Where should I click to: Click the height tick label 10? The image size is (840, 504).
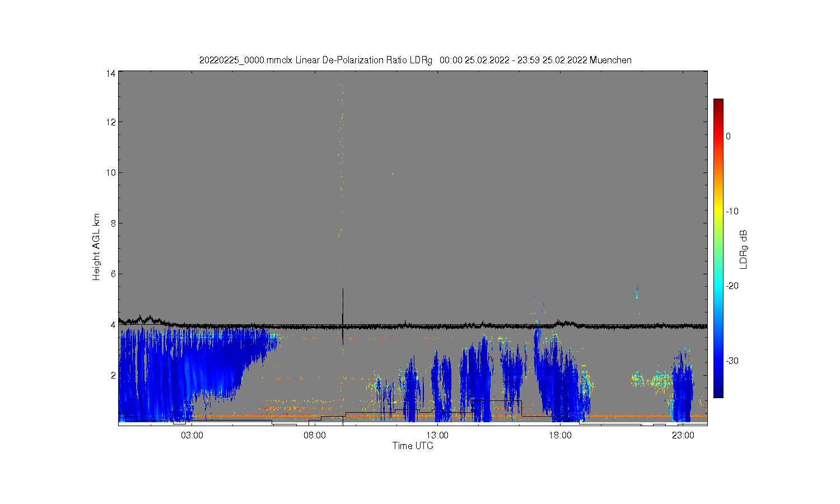click(x=111, y=172)
